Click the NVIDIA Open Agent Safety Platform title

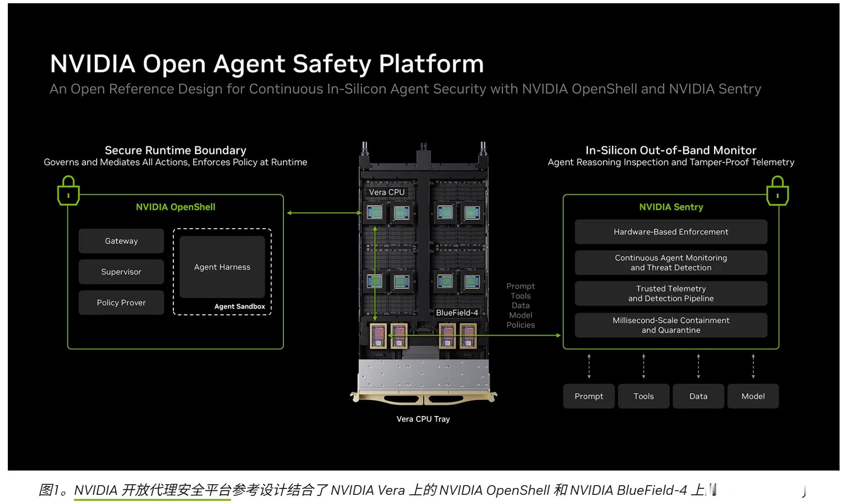267,64
